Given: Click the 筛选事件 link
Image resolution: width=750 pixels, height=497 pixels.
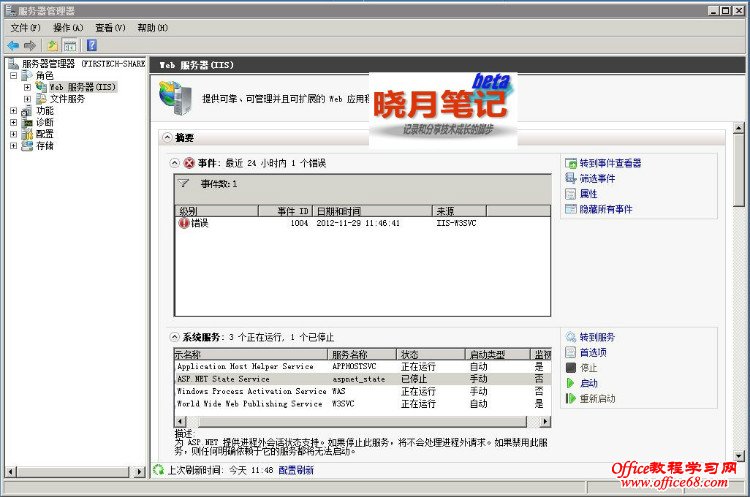Looking at the screenshot, I should point(597,178).
